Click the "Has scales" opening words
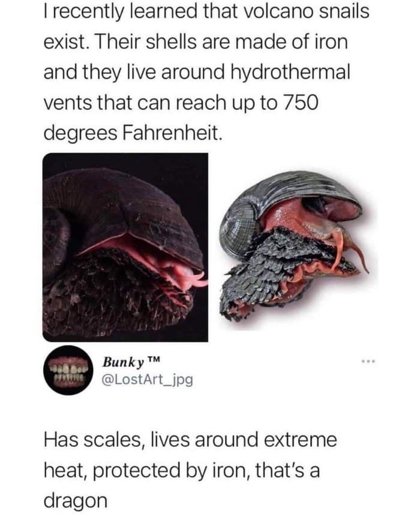 click(95, 440)
